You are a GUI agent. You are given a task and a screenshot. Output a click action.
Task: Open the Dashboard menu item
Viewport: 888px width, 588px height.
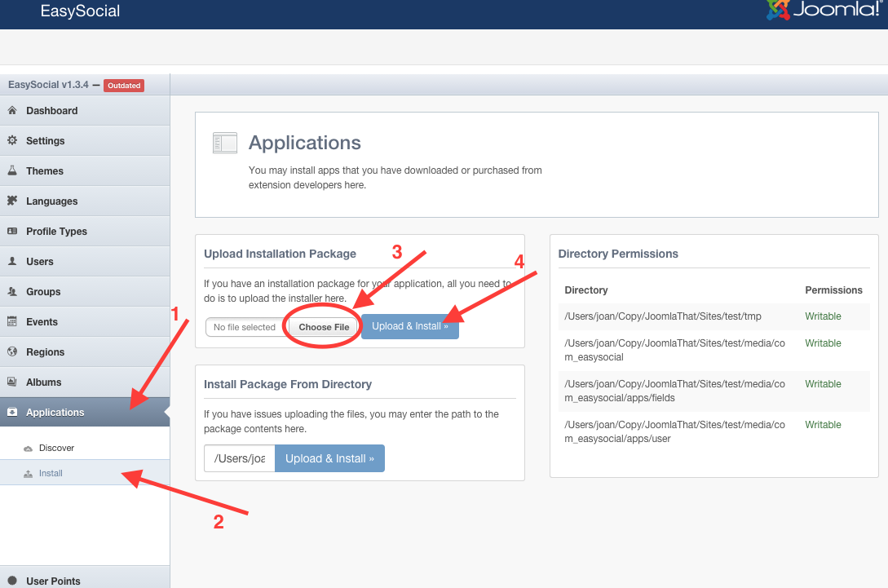pyautogui.click(x=85, y=110)
